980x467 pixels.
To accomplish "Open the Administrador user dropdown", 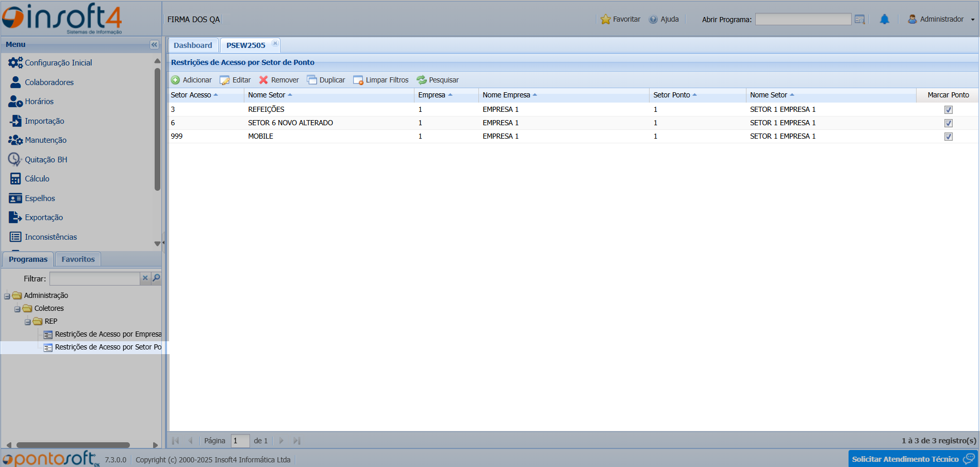I will pyautogui.click(x=941, y=20).
